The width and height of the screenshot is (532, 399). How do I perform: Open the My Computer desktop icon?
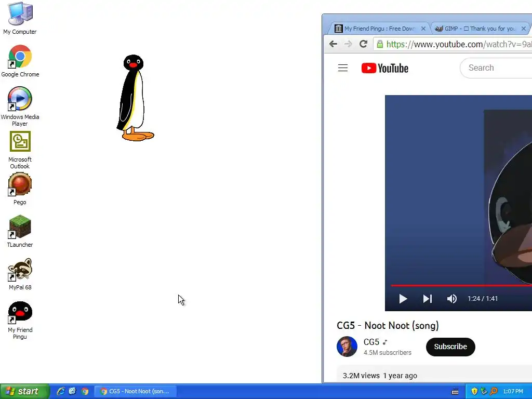(x=20, y=18)
